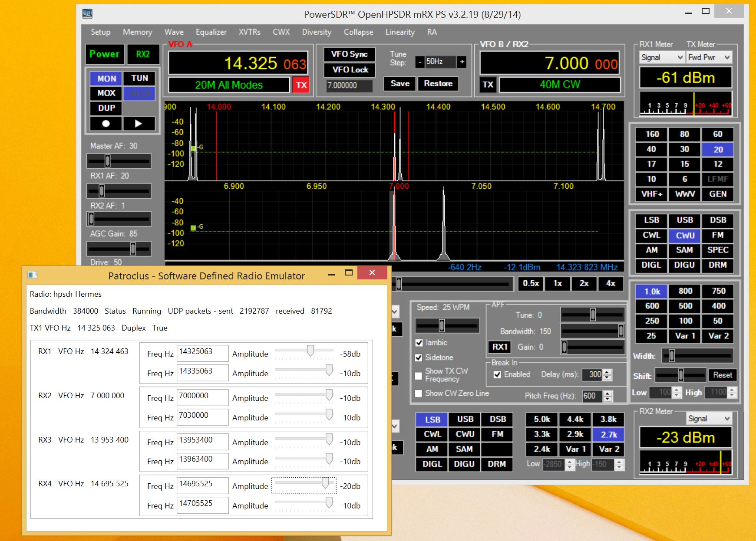
Task: Open the RX1 Meter Signal dropdown
Action: pyautogui.click(x=662, y=57)
